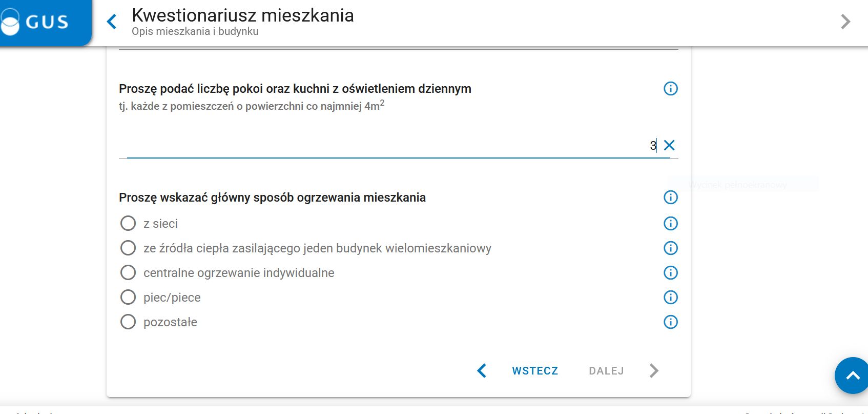This screenshot has width=868, height=414.
Task: Go forward using header right chevron
Action: (845, 22)
